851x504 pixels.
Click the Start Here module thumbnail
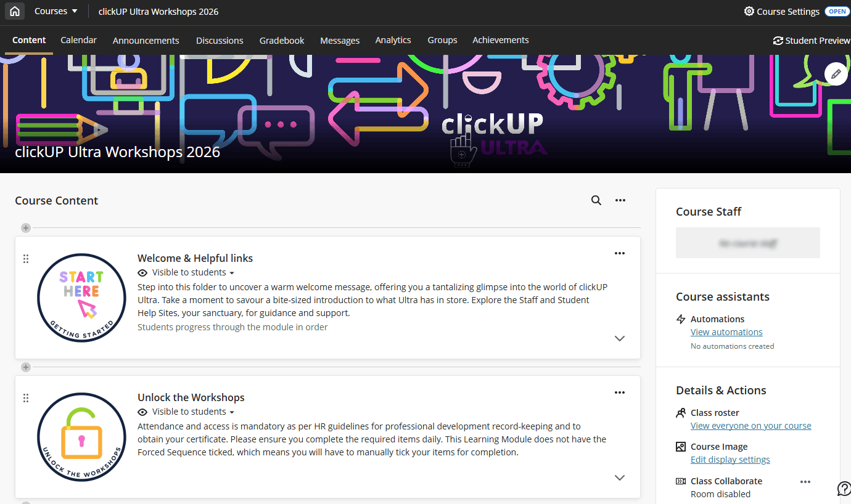pyautogui.click(x=81, y=298)
